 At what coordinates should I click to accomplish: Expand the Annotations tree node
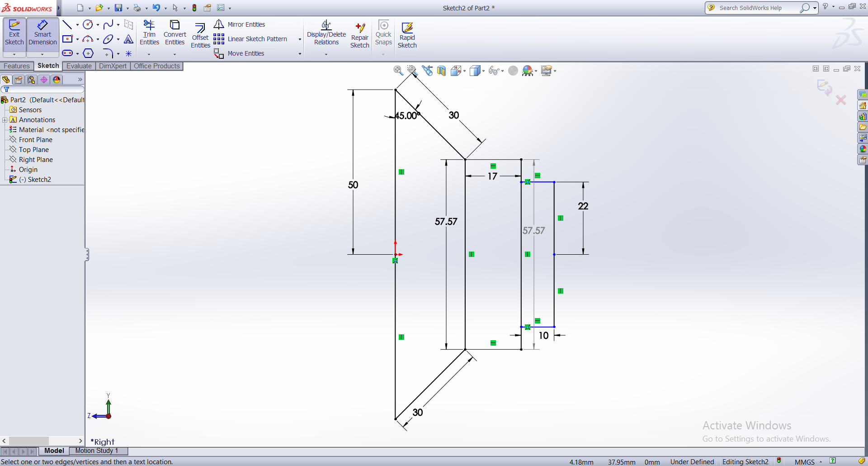click(x=5, y=120)
